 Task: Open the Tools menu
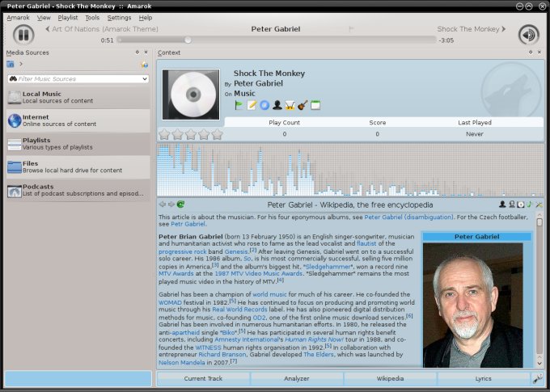click(92, 18)
